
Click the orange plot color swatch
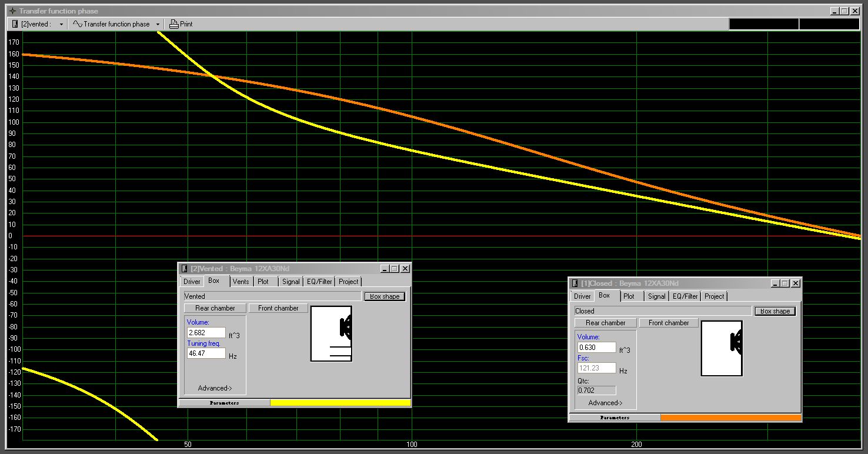click(x=730, y=418)
